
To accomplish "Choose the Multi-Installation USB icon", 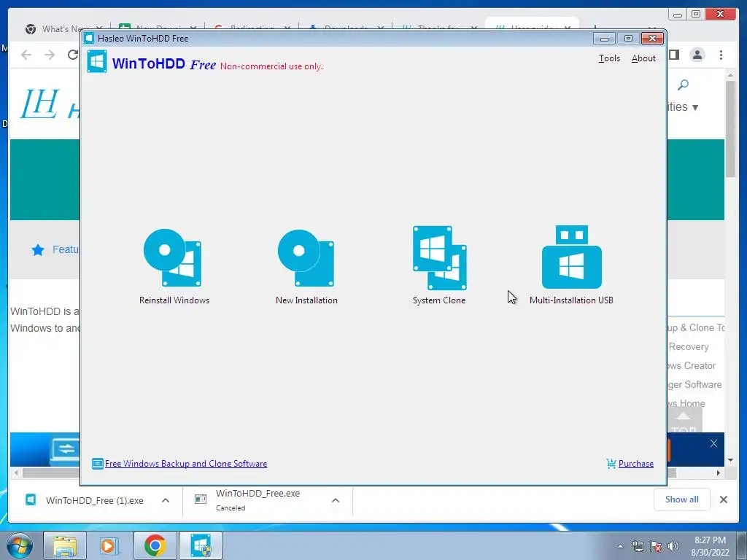I will tap(572, 257).
